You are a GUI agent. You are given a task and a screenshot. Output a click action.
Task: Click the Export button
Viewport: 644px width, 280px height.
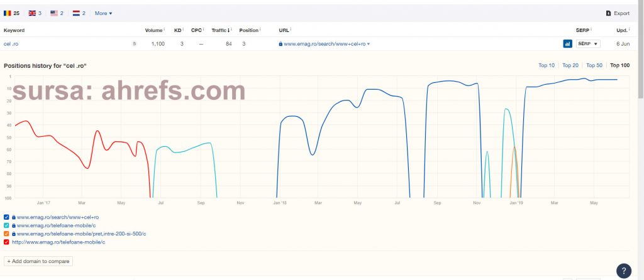point(617,13)
